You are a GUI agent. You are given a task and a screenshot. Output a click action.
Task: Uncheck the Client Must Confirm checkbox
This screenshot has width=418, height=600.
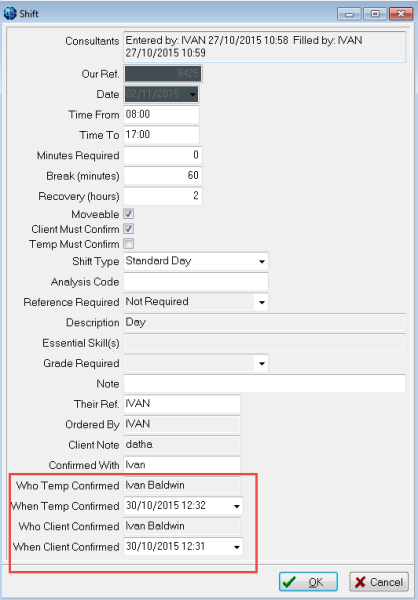[129, 229]
